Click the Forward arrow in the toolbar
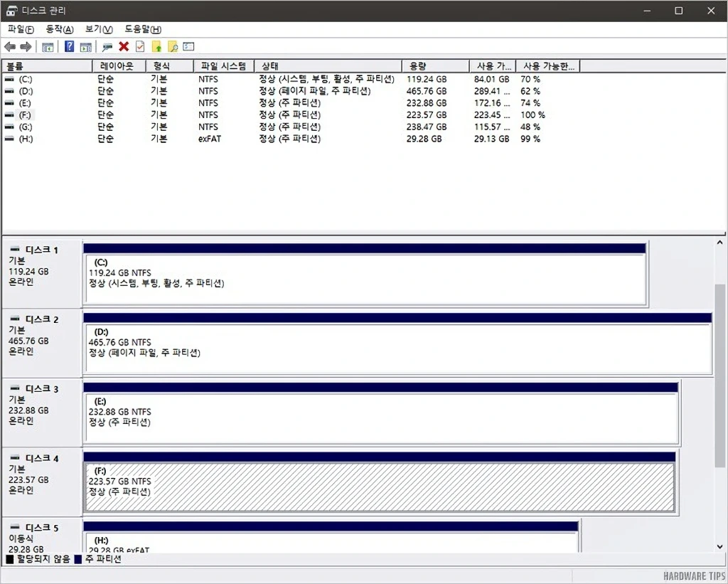This screenshot has width=728, height=584. pos(26,46)
